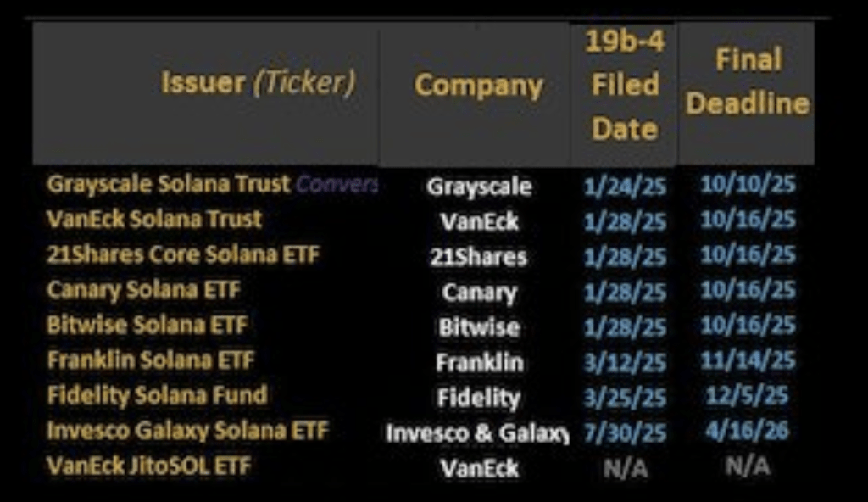Open the Fidelity Solana Fund entry

point(157,395)
